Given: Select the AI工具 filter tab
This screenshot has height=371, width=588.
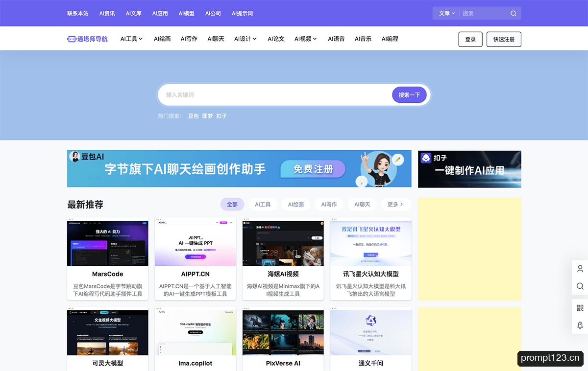Looking at the screenshot, I should (x=263, y=204).
